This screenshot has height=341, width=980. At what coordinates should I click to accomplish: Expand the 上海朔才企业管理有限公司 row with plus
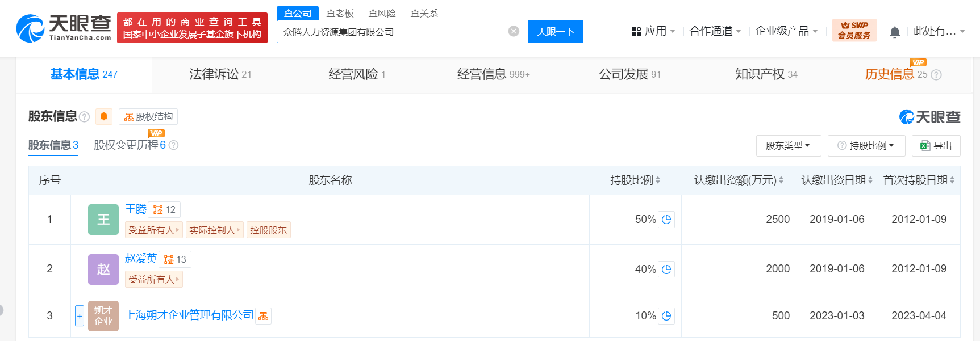coord(80,315)
